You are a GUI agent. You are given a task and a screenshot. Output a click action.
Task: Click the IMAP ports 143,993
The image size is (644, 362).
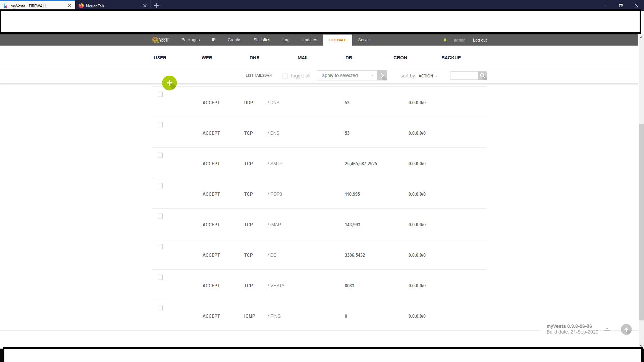tap(353, 225)
